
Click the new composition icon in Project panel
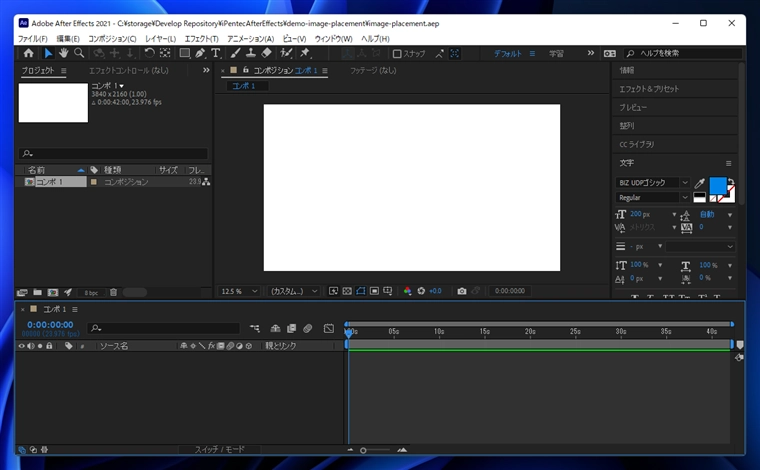coord(53,292)
